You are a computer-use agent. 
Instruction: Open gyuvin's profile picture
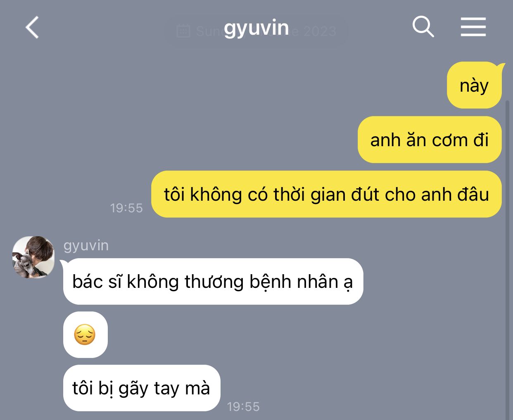pyautogui.click(x=33, y=257)
